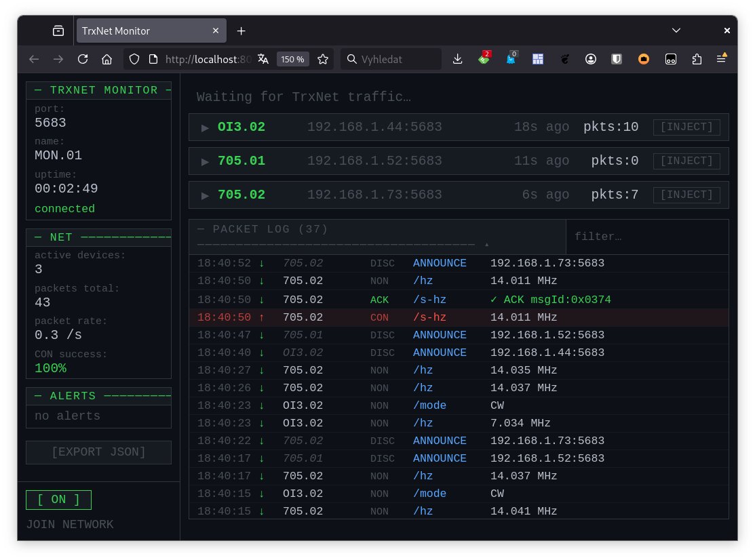
Task: Click the connected status text
Action: point(64,209)
